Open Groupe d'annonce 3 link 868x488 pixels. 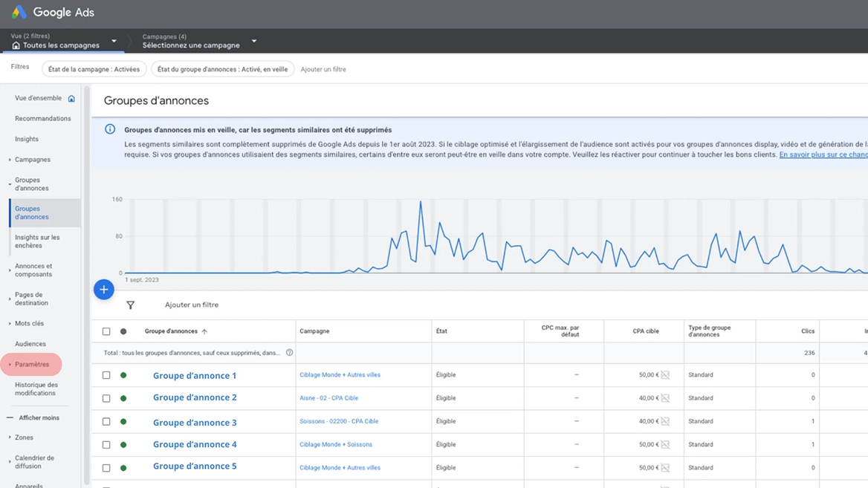(194, 422)
